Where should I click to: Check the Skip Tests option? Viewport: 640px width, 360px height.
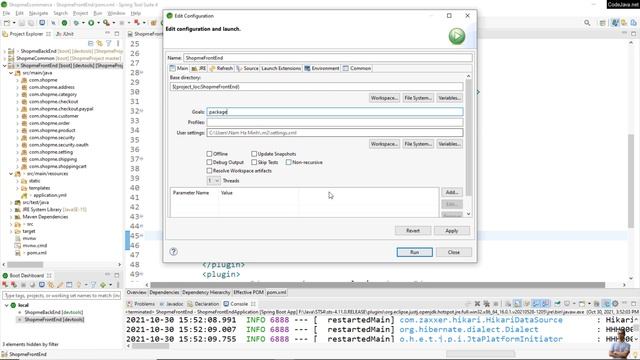tap(254, 162)
